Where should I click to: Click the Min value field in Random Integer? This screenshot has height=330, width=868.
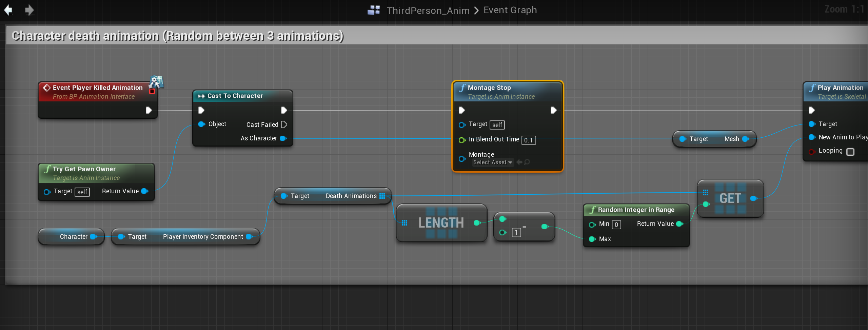point(616,225)
